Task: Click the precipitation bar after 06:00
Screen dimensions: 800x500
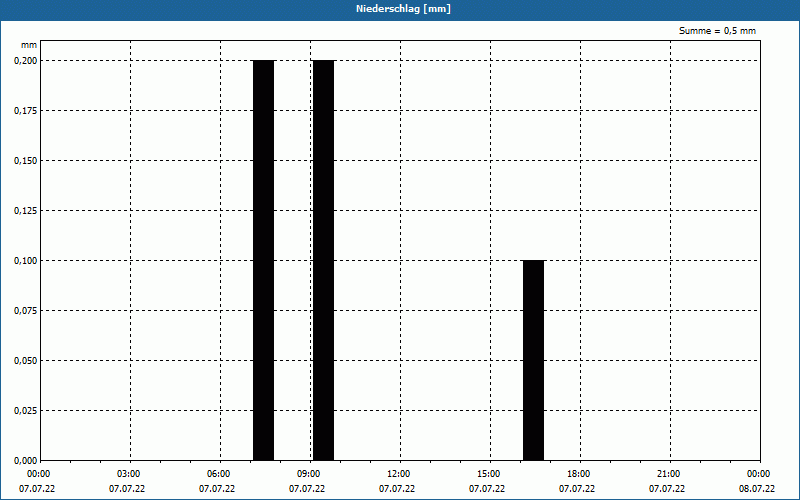Action: (263, 260)
